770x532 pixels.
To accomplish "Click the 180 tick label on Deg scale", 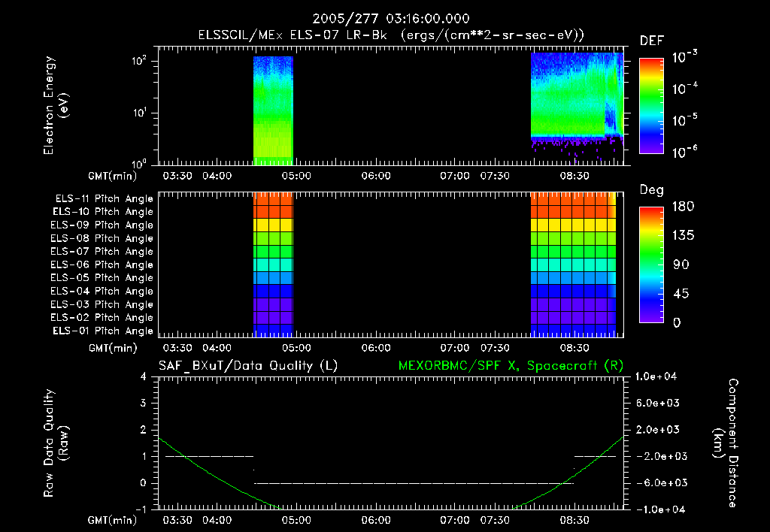I will pyautogui.click(x=683, y=207).
